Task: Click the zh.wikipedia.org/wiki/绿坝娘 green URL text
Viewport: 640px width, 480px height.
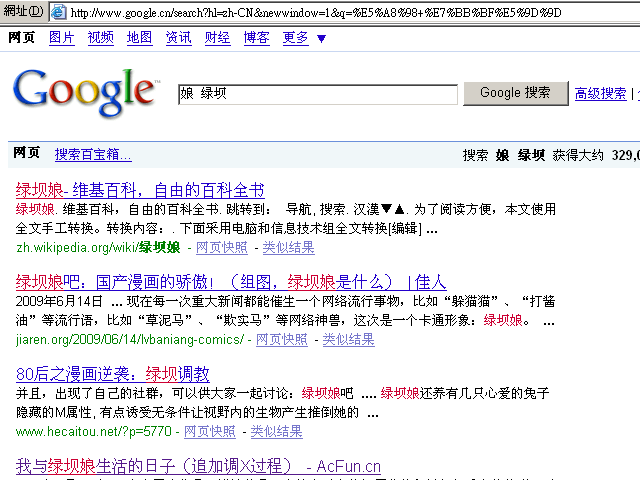Action: click(x=98, y=247)
